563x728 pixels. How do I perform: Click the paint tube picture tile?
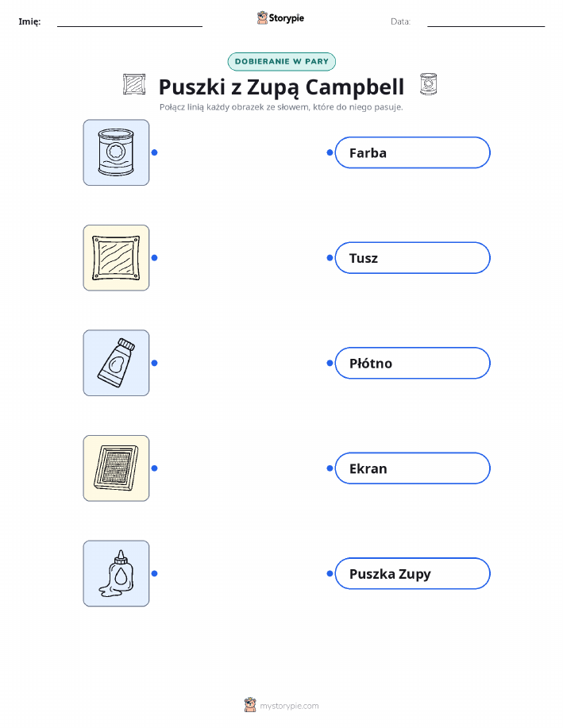tap(116, 363)
